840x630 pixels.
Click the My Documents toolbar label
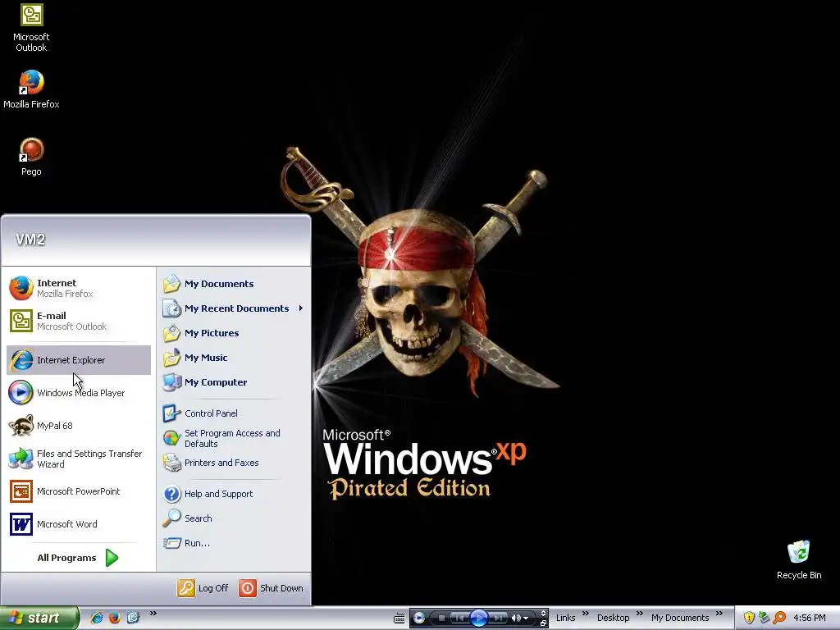pos(680,619)
